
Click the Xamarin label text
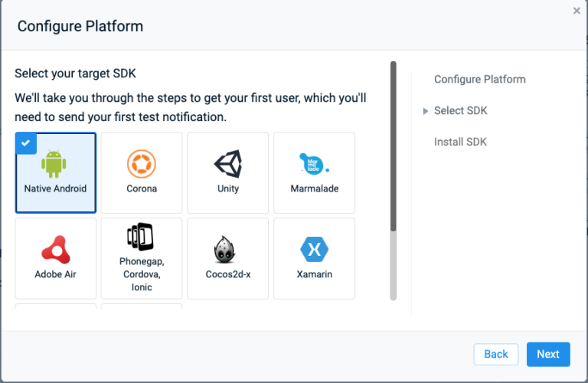click(x=314, y=274)
